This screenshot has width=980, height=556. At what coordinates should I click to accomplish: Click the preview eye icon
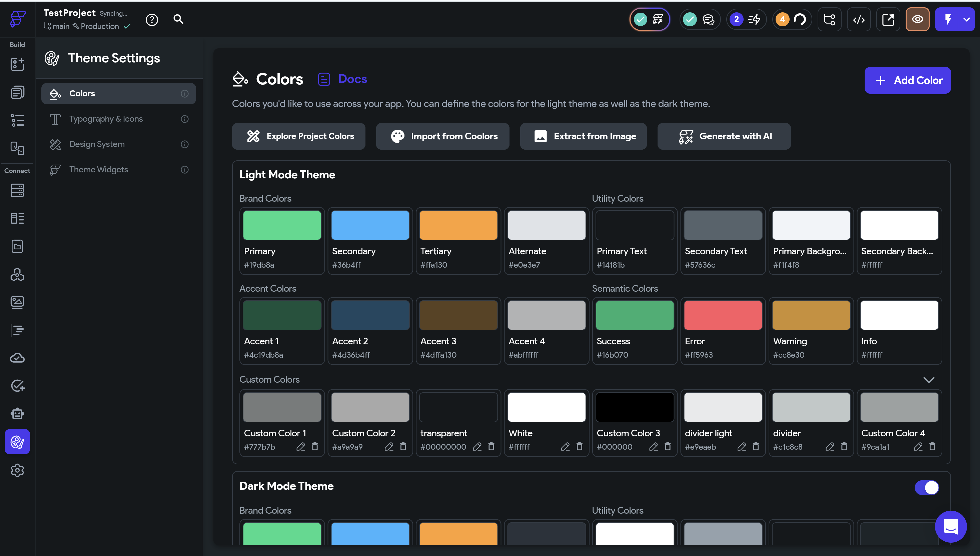point(917,19)
